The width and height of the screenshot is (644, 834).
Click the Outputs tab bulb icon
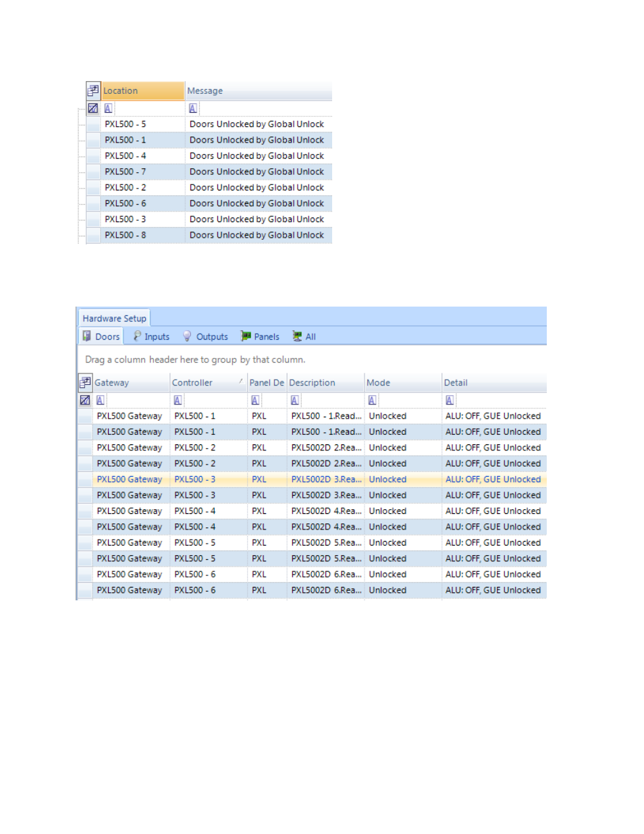(x=187, y=336)
